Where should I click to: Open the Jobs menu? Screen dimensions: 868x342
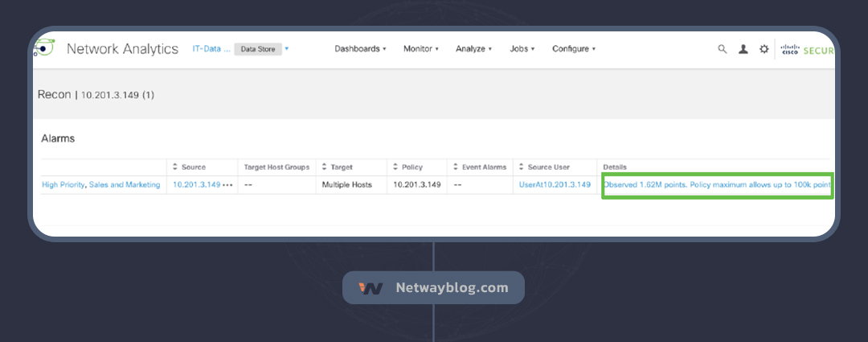[522, 49]
